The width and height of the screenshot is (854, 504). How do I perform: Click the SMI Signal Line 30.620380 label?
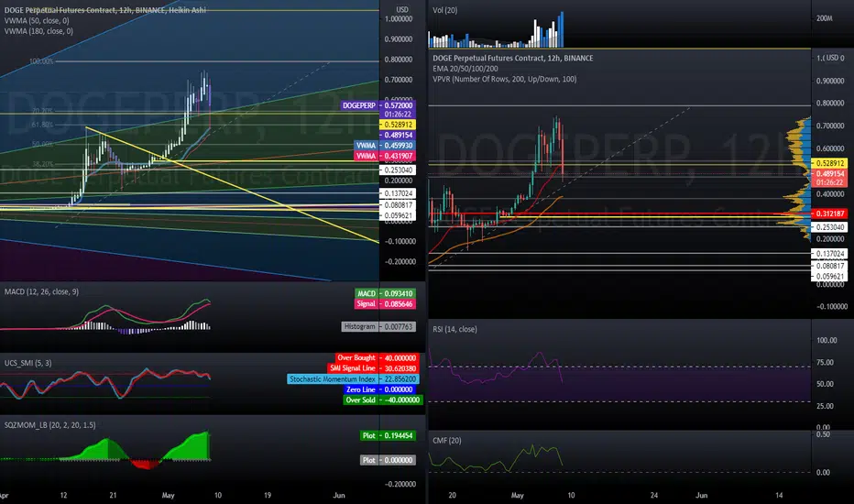pyautogui.click(x=374, y=368)
